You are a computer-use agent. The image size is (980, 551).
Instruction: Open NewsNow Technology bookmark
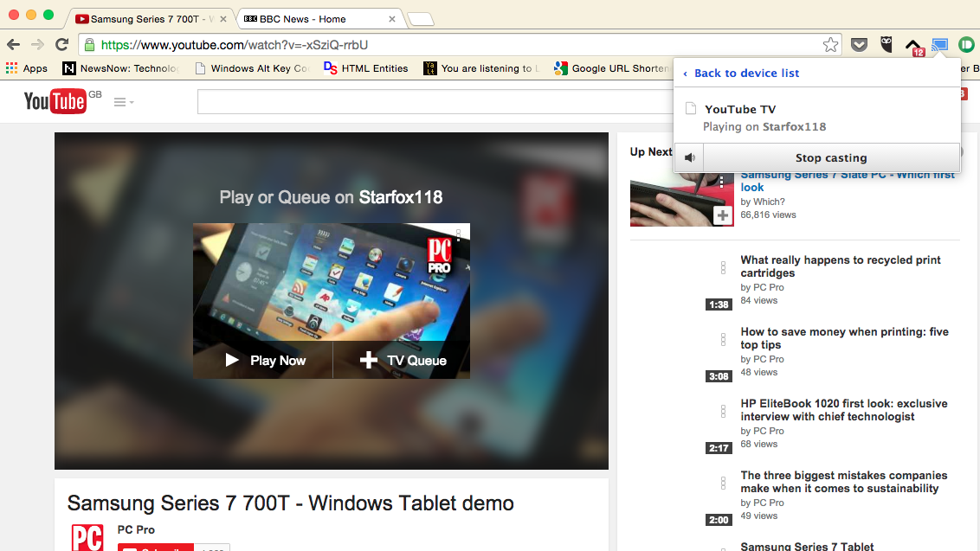120,68
